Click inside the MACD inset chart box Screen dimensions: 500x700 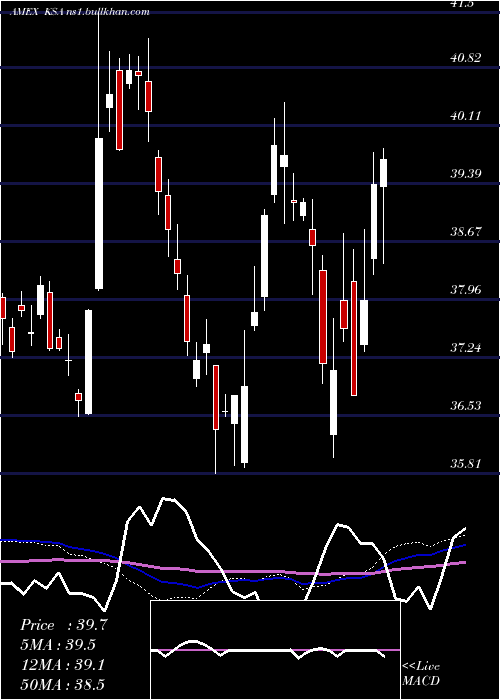point(275,650)
